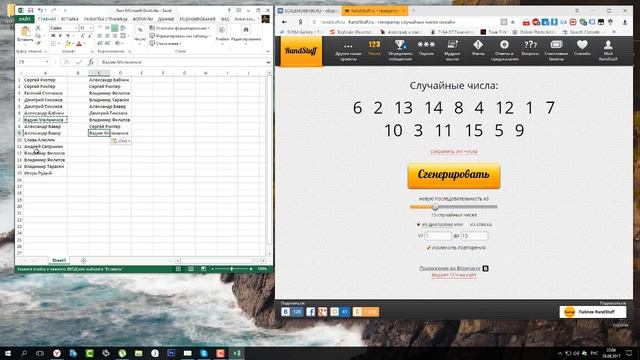
Task: Click the 'от' range start input field
Action: (438, 236)
